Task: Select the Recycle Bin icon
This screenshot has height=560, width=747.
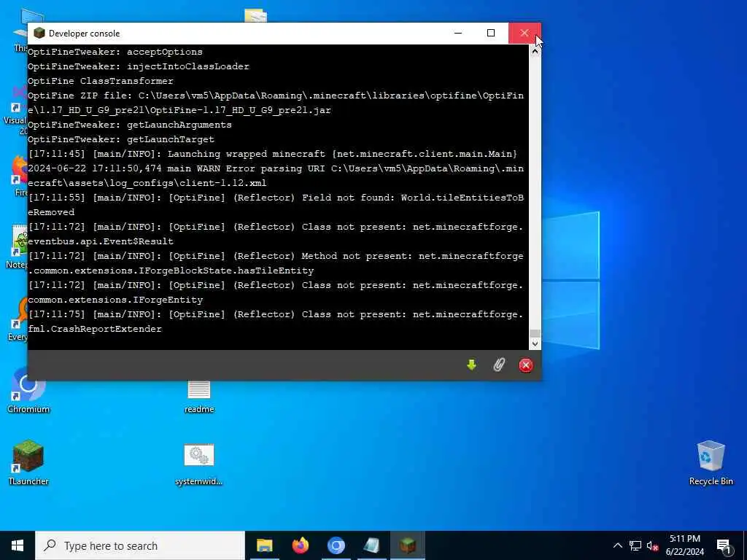Action: click(x=711, y=463)
